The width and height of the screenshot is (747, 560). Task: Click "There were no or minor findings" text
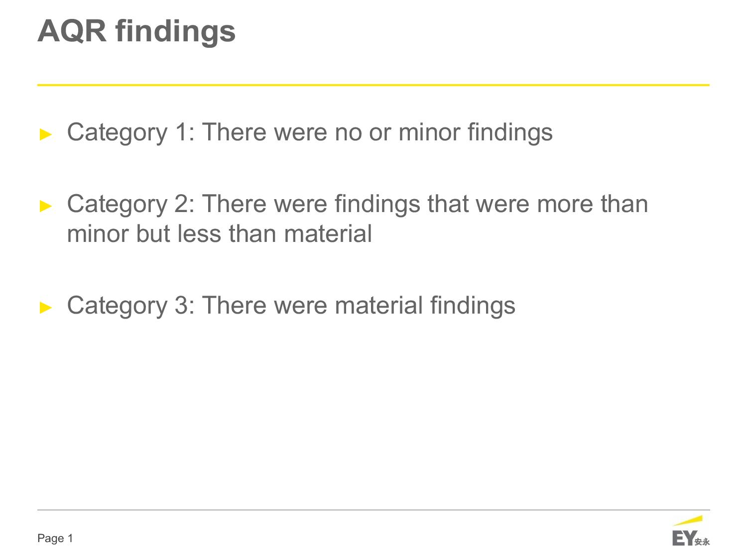[x=377, y=133]
